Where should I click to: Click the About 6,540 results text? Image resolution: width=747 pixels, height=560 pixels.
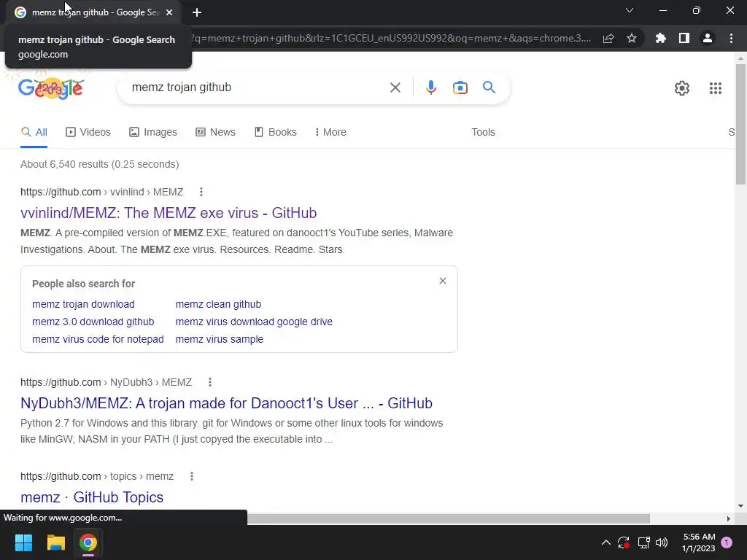tap(99, 164)
